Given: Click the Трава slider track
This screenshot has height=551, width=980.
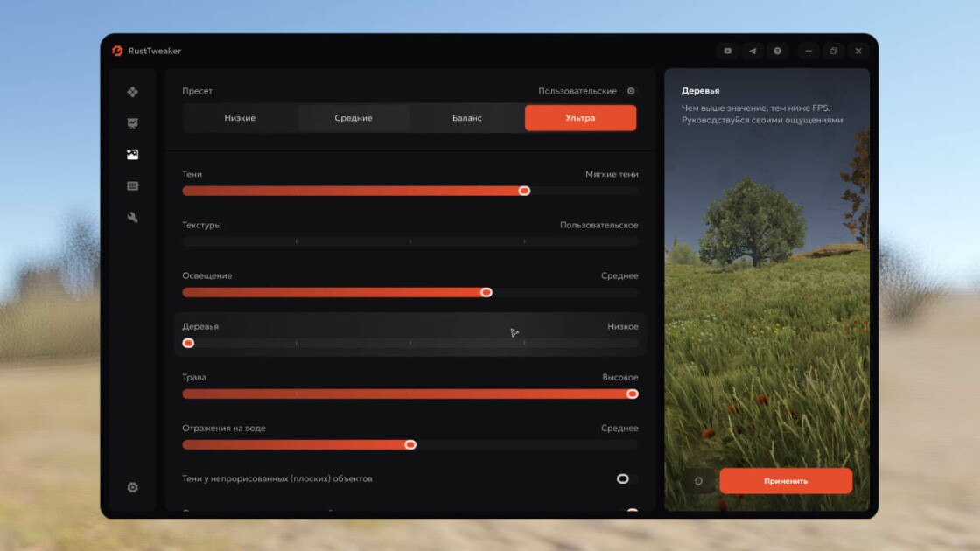Looking at the screenshot, I should coord(410,394).
